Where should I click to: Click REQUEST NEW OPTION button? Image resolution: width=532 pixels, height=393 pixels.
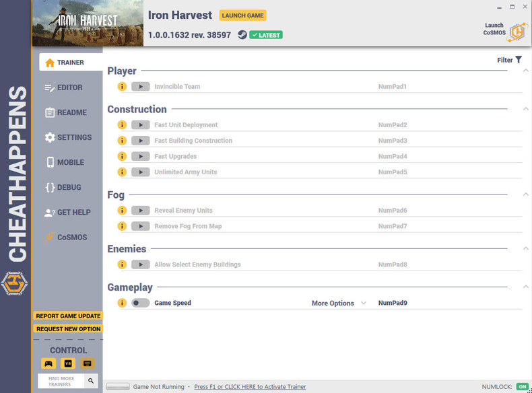coord(68,329)
